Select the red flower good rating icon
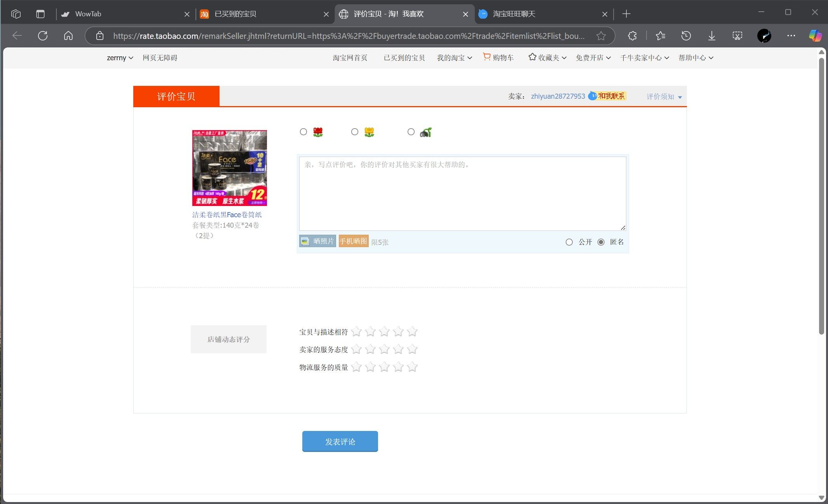828x504 pixels. click(318, 132)
